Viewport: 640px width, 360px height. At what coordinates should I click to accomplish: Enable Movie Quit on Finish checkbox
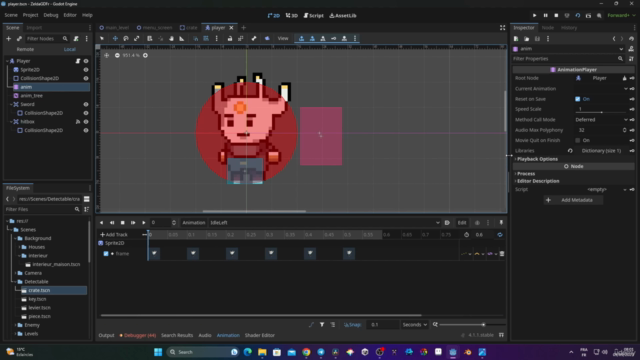pos(578,140)
